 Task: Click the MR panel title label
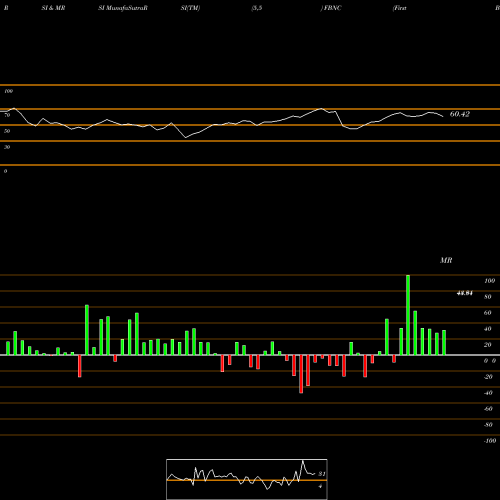tap(446, 260)
